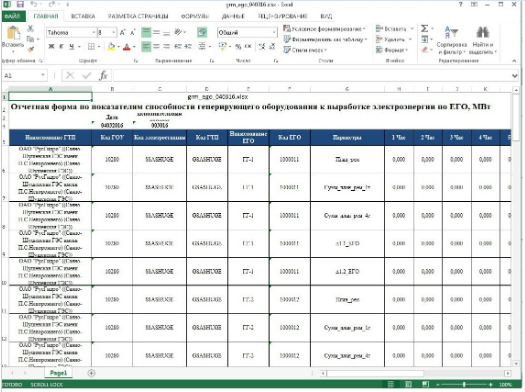525x392 pixels.
Task: Switch to Page Layout view in status bar
Action: [408, 384]
